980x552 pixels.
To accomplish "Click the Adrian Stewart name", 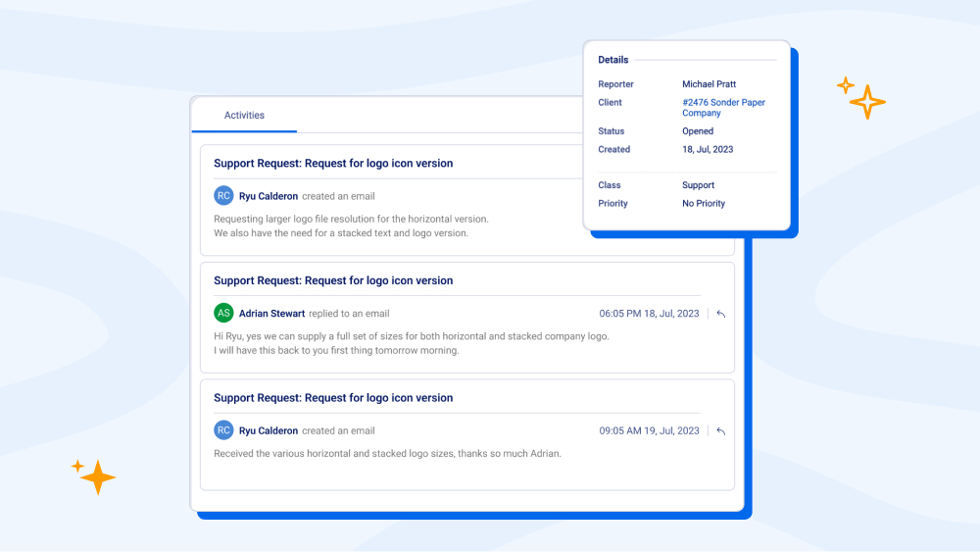I will tap(271, 313).
